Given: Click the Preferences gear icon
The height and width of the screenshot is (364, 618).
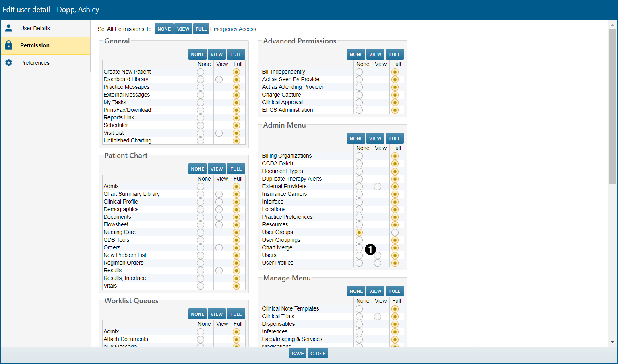Looking at the screenshot, I should (x=8, y=63).
